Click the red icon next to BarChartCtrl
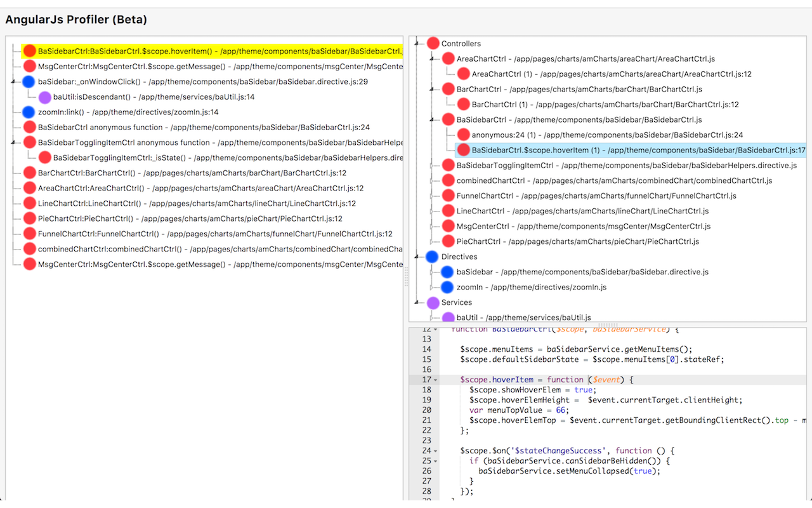 pos(448,89)
